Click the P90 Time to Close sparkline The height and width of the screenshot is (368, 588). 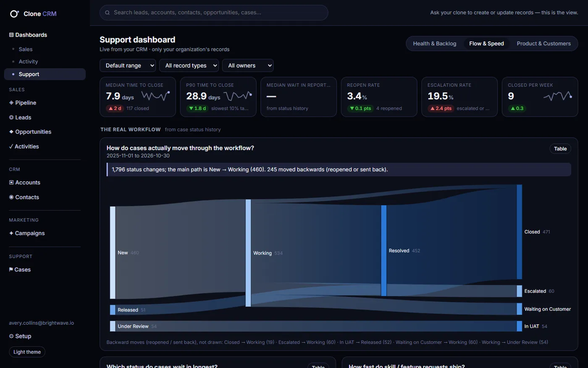tap(238, 96)
